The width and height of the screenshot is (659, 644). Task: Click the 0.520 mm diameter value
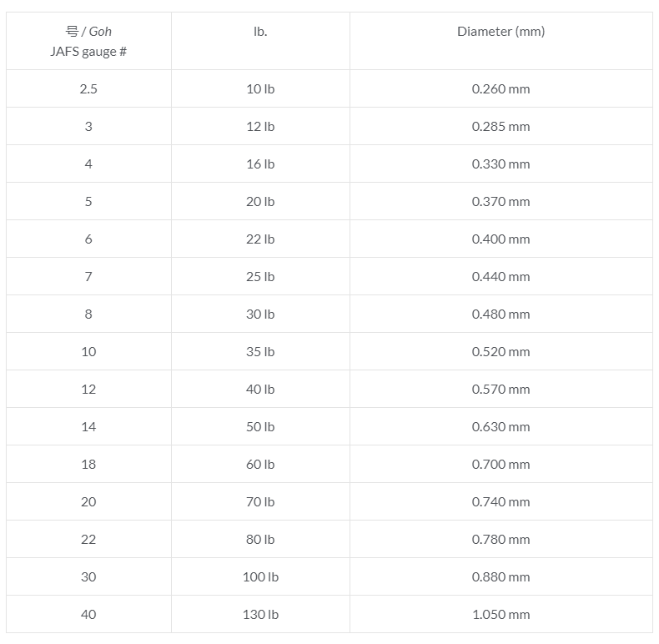(501, 352)
